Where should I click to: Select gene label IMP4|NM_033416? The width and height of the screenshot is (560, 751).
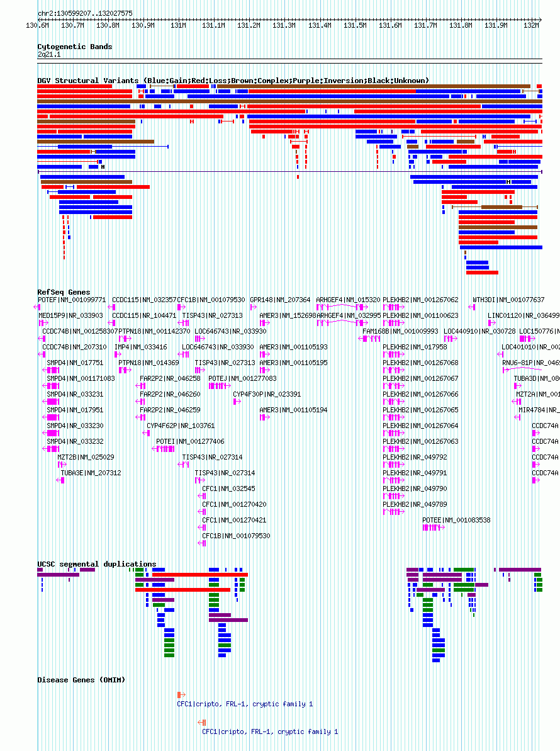(x=141, y=347)
